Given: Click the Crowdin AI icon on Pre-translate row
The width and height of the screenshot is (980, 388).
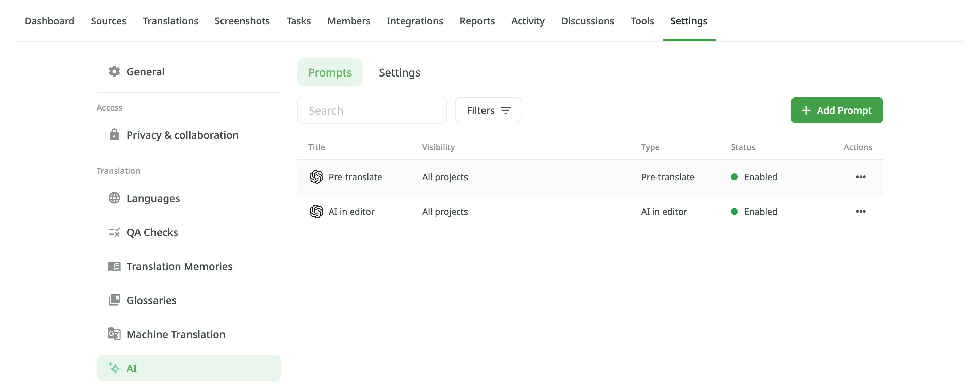Looking at the screenshot, I should point(317,176).
